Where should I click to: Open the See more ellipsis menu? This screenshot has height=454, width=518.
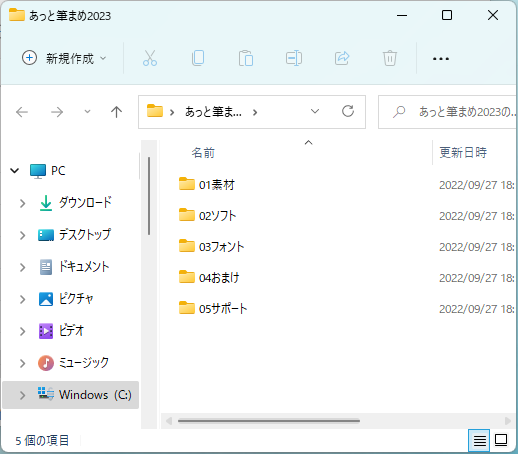[x=441, y=59]
